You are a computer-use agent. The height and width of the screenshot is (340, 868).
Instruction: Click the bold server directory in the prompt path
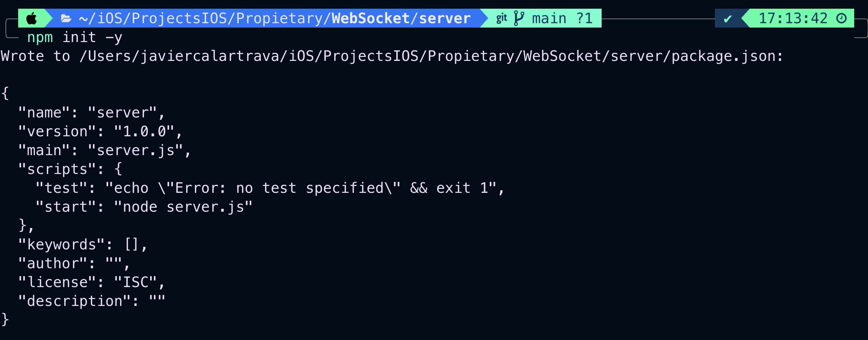point(445,18)
